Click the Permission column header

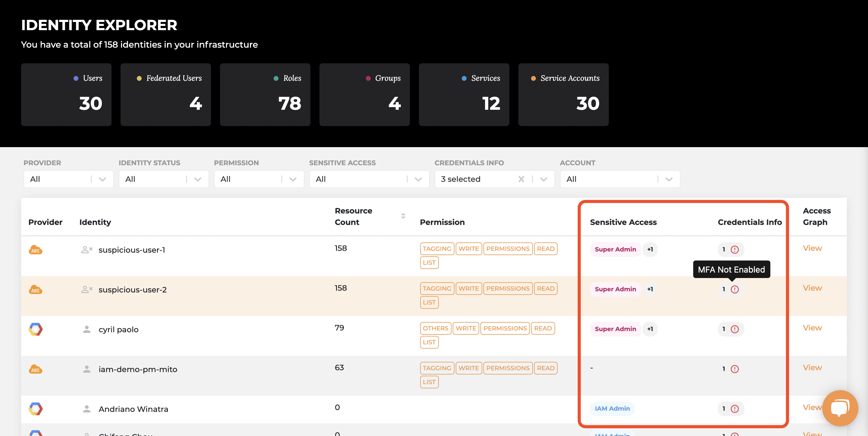coord(442,222)
